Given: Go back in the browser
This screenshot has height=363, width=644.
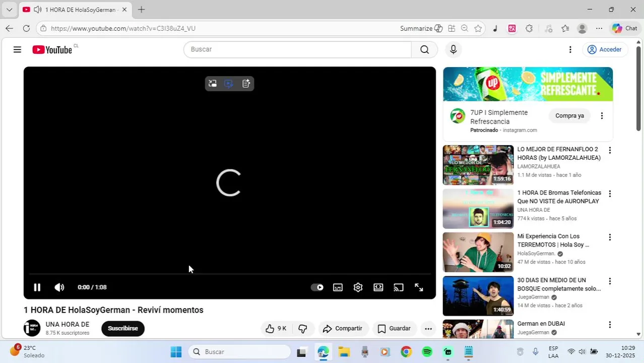Looking at the screenshot, I should [9, 28].
